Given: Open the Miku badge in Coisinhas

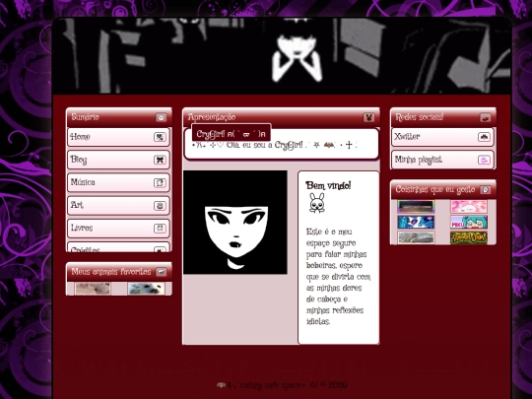Looking at the screenshot, I should pos(469,223).
